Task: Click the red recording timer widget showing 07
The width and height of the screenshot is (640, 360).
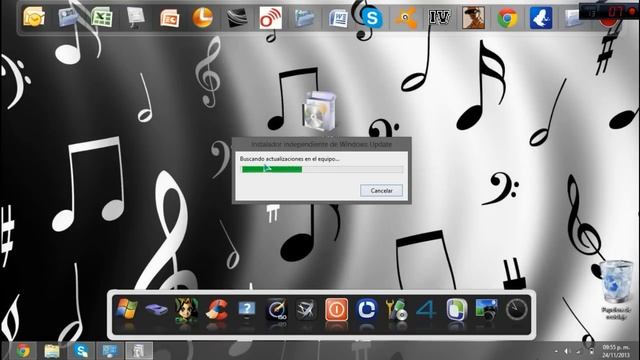Action: tap(609, 11)
